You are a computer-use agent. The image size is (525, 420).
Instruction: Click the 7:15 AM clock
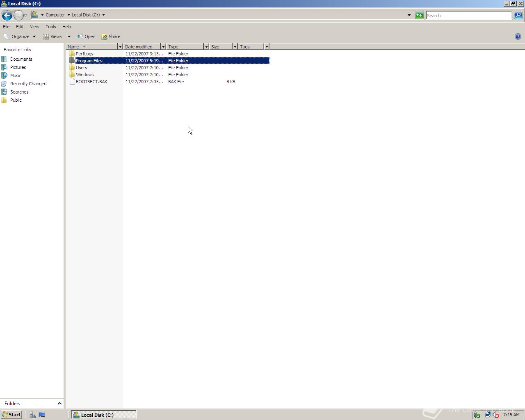tap(511, 415)
